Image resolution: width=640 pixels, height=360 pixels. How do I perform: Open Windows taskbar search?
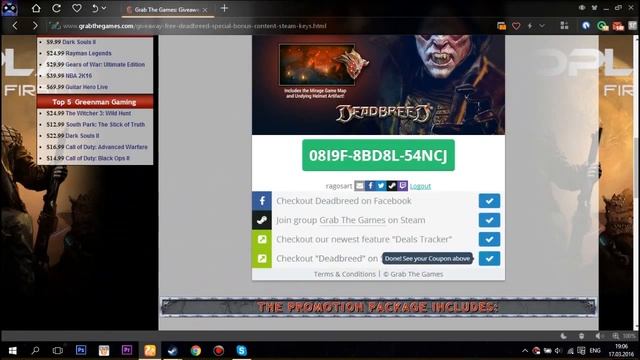click(35, 351)
